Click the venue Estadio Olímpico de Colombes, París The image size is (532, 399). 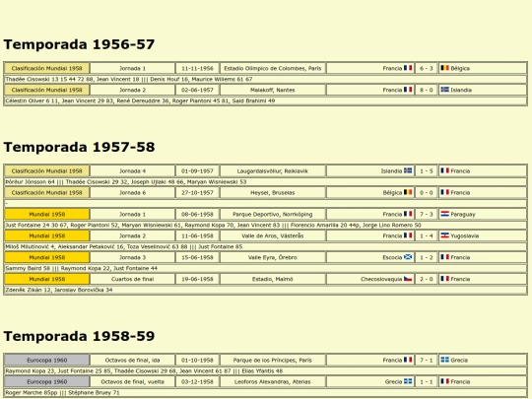tap(273, 68)
